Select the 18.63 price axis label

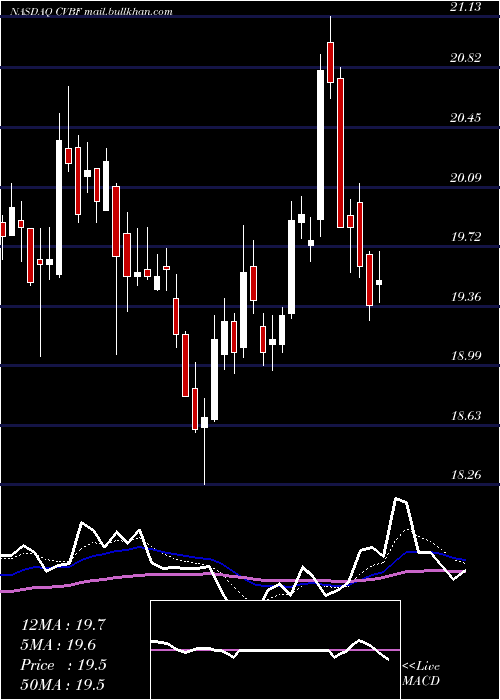[x=466, y=416]
